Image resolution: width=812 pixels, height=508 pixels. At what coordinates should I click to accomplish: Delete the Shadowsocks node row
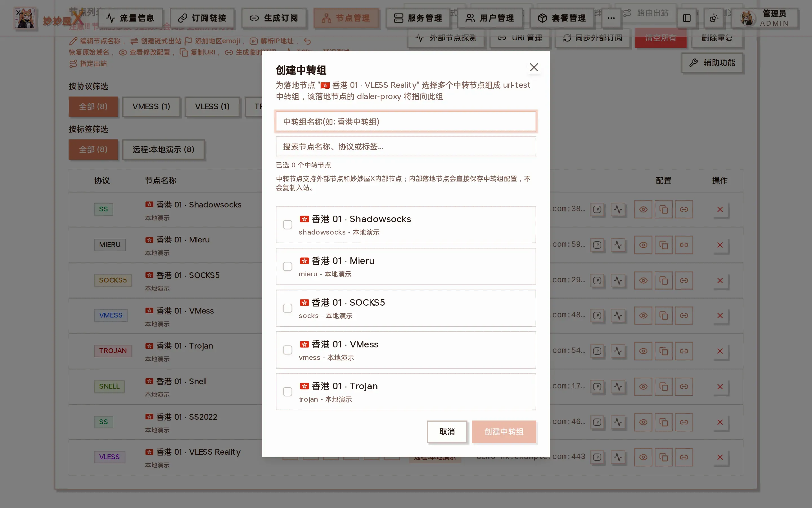(x=720, y=209)
